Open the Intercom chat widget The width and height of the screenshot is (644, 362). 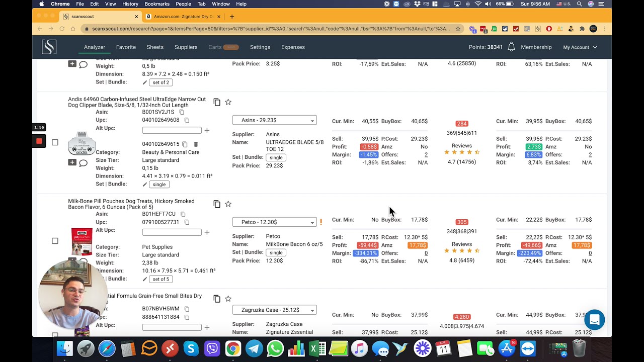[594, 320]
